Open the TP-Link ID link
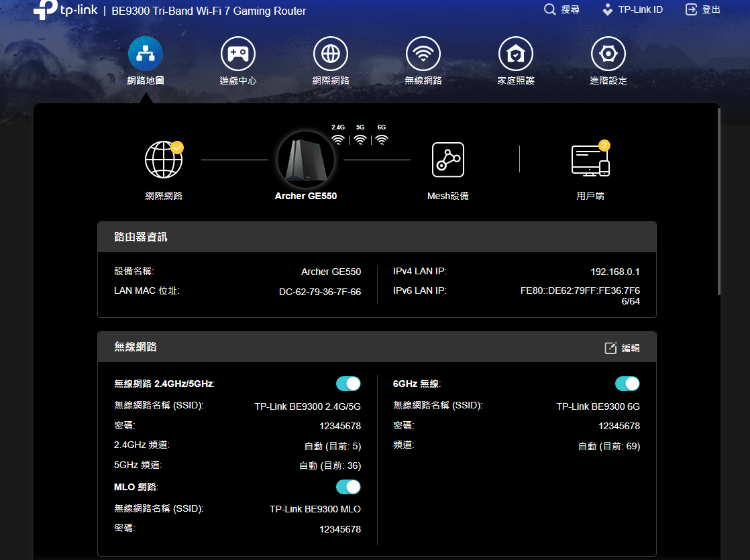The width and height of the screenshot is (750, 560). tap(641, 9)
